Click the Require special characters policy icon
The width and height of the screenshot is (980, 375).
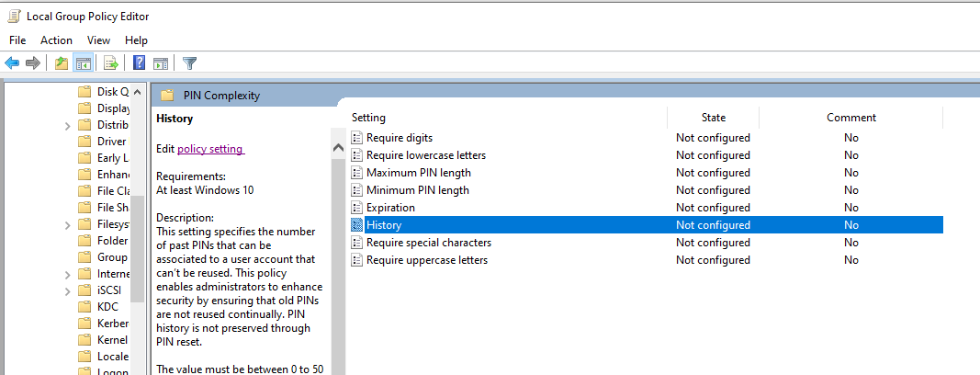(357, 243)
